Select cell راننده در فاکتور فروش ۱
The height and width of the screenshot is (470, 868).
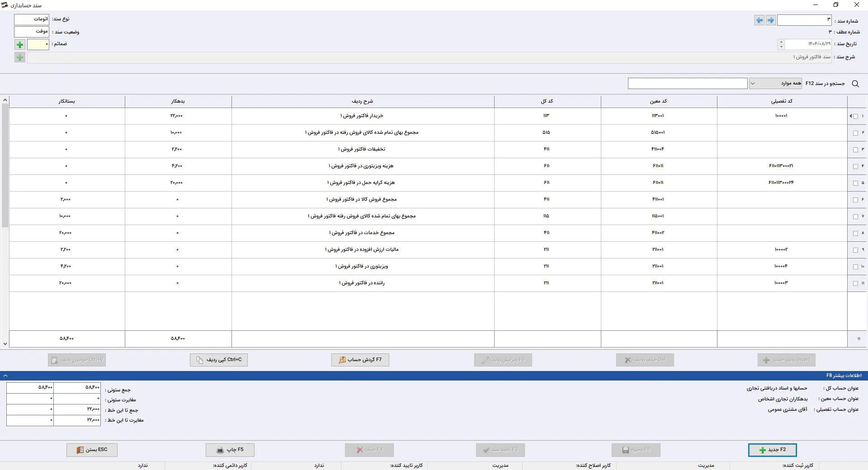click(x=363, y=283)
